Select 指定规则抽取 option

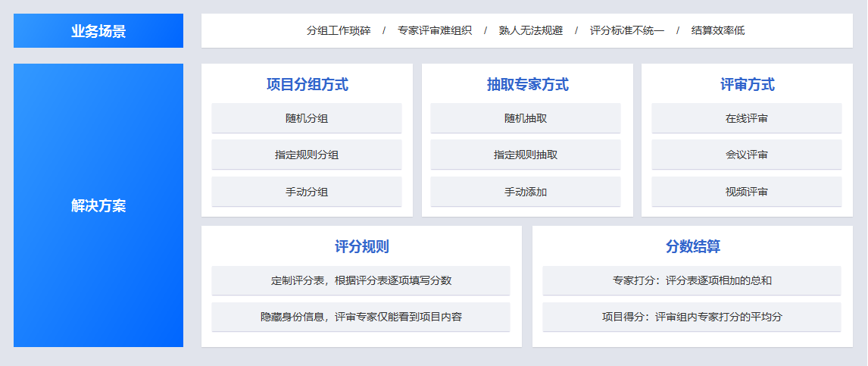tap(526, 155)
